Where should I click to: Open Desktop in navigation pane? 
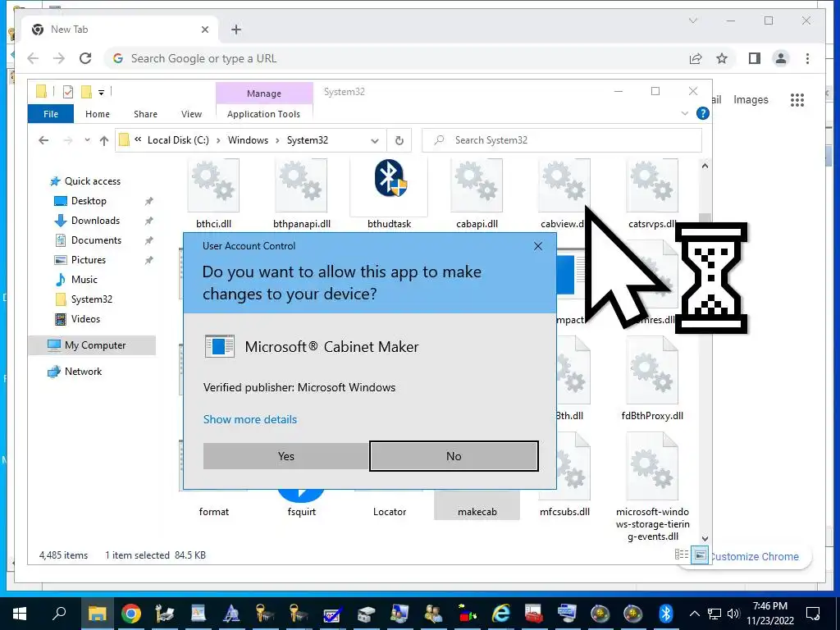(x=89, y=201)
